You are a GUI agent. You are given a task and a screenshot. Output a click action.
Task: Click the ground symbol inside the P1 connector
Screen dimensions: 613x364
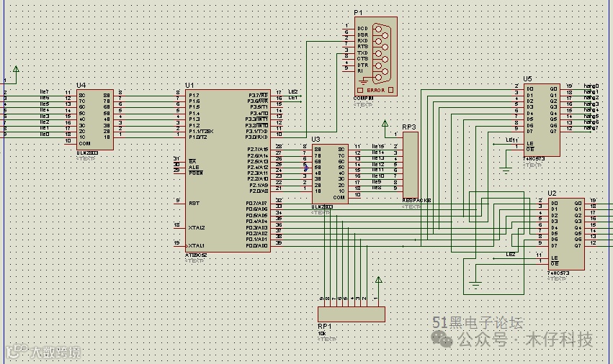(364, 82)
